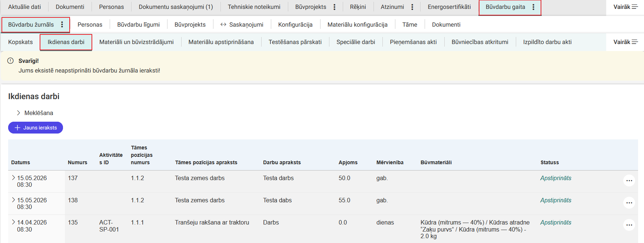
Task: Open the Konfigurācija tab
Action: (295, 24)
